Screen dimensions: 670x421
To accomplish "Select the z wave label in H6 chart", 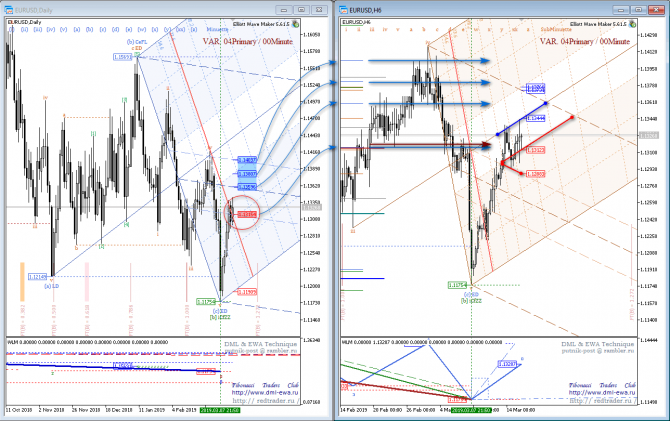I will [528, 29].
